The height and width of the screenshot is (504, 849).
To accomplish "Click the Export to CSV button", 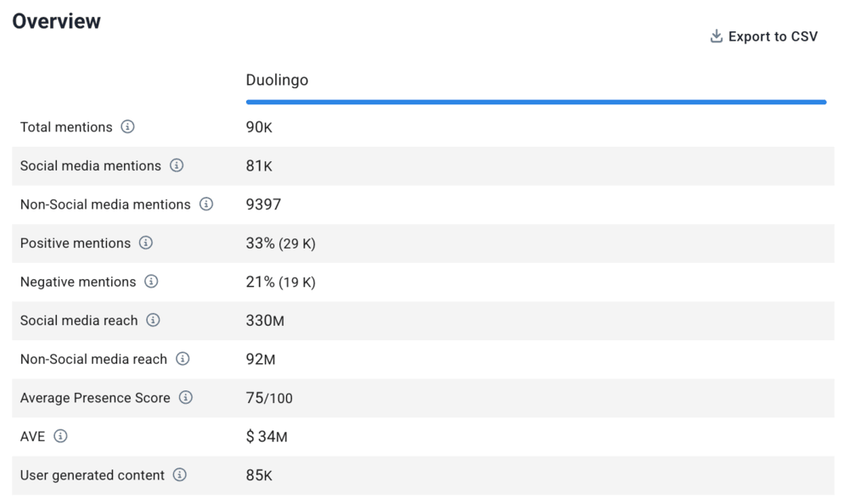I will pos(763,36).
